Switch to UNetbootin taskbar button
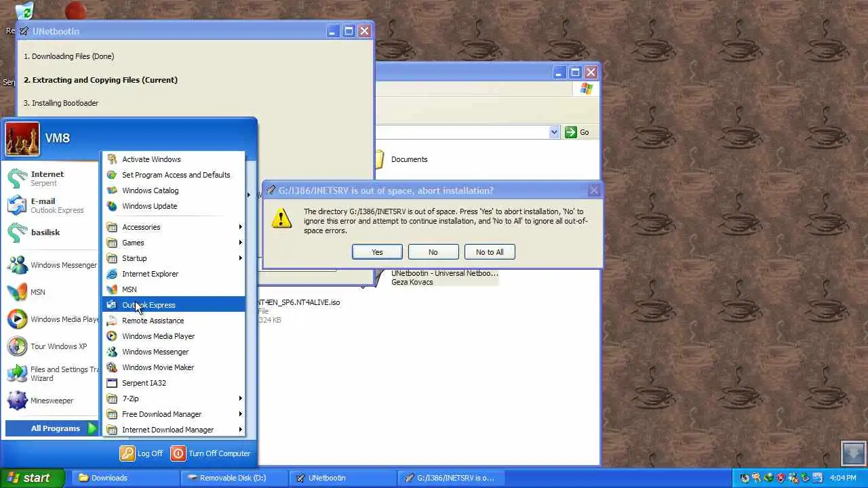868x488 pixels. pos(342,478)
